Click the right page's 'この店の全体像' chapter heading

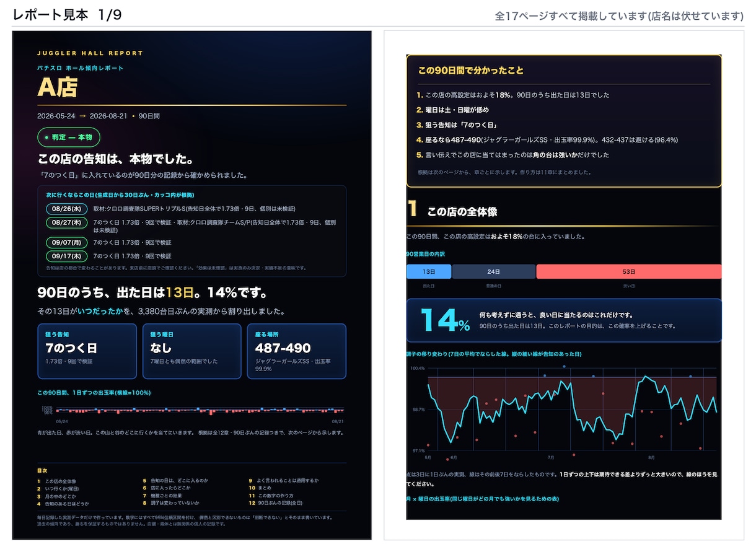pos(462,212)
